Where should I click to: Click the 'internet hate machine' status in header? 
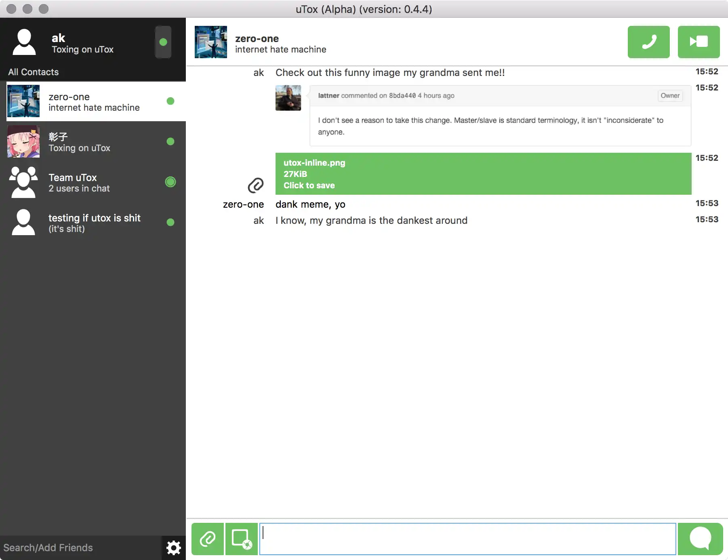281,50
